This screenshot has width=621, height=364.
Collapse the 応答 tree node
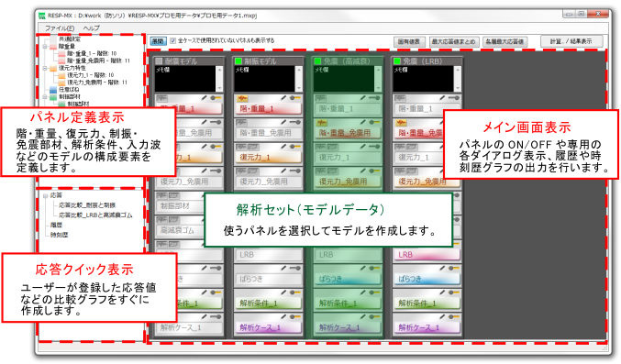46,195
